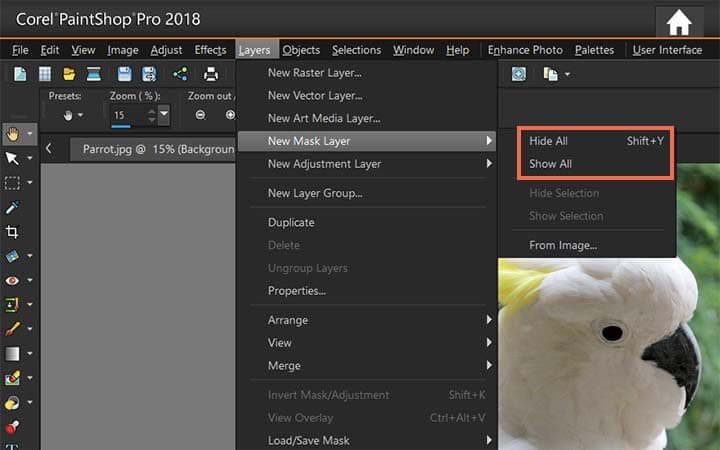Select the Eraser tool
Image resolution: width=720 pixels, height=450 pixels.
point(12,378)
